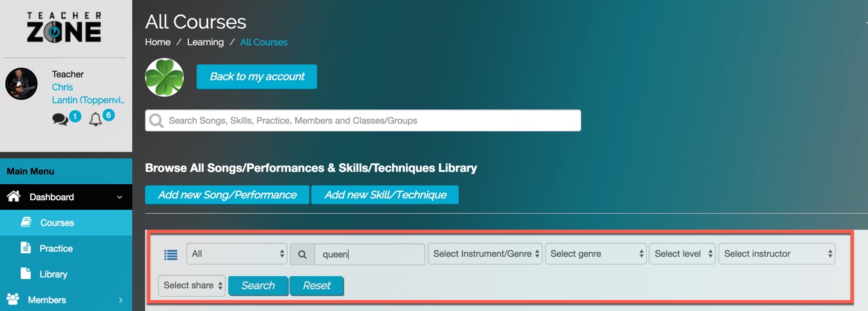The height and width of the screenshot is (311, 868).
Task: Go to Home breadcrumb link
Action: tap(158, 42)
